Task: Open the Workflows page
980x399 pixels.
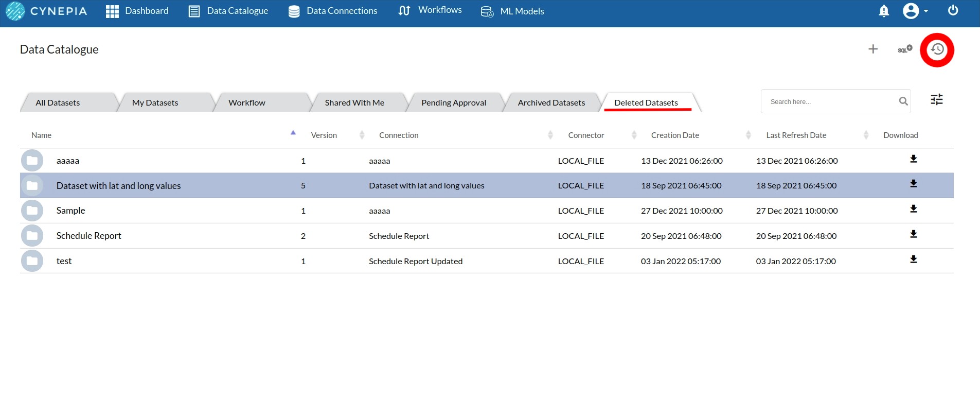Action: click(430, 10)
